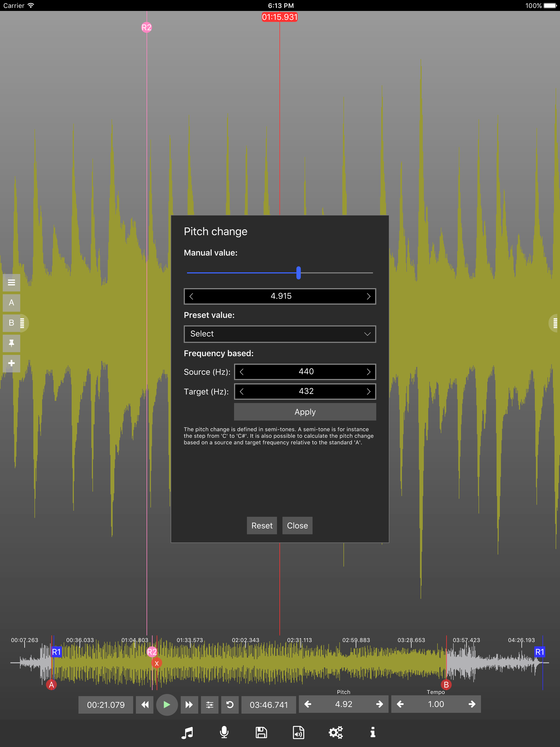
Task: Click the manual pitch slider handle
Action: (299, 273)
